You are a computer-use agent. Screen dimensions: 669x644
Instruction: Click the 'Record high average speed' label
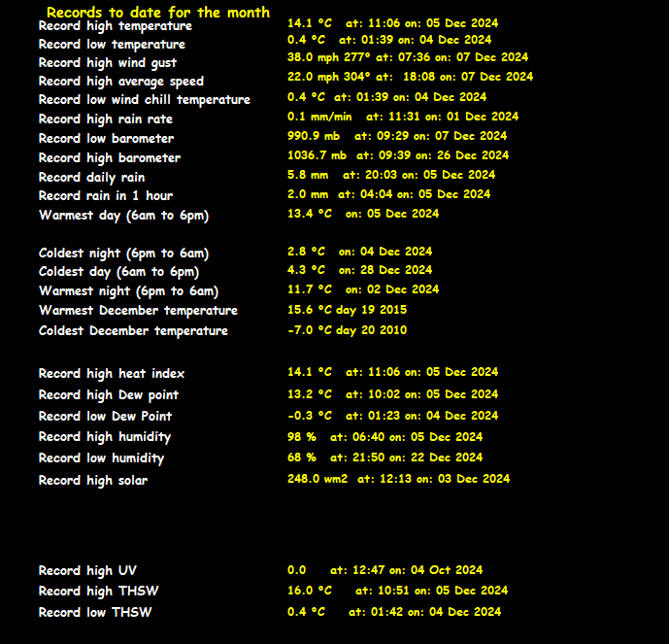pos(121,82)
